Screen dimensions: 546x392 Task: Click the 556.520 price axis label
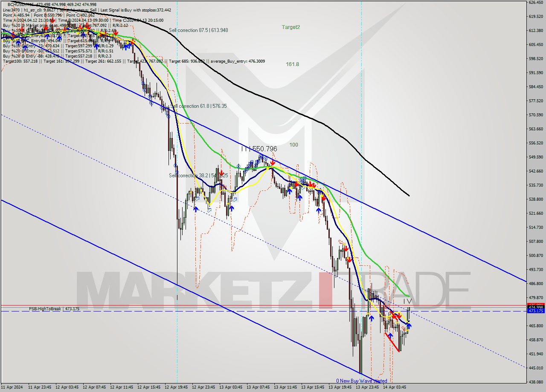click(536, 143)
